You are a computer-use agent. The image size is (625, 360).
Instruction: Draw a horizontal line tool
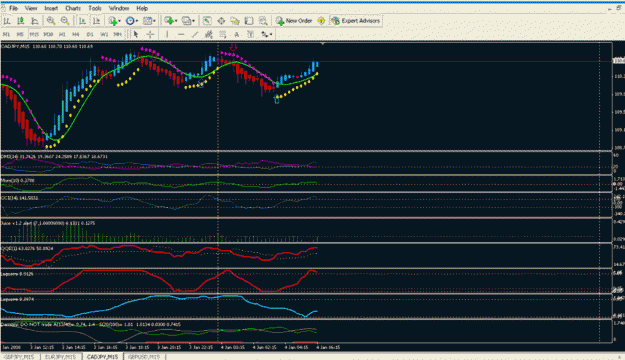point(181,35)
